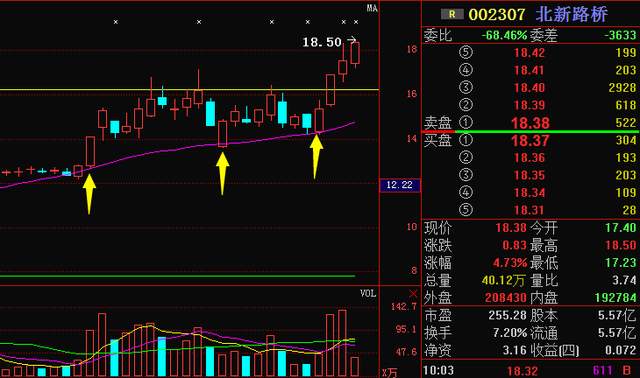640x378 pixels.
Task: Select the 12.22 price axis marker
Action: pos(400,185)
